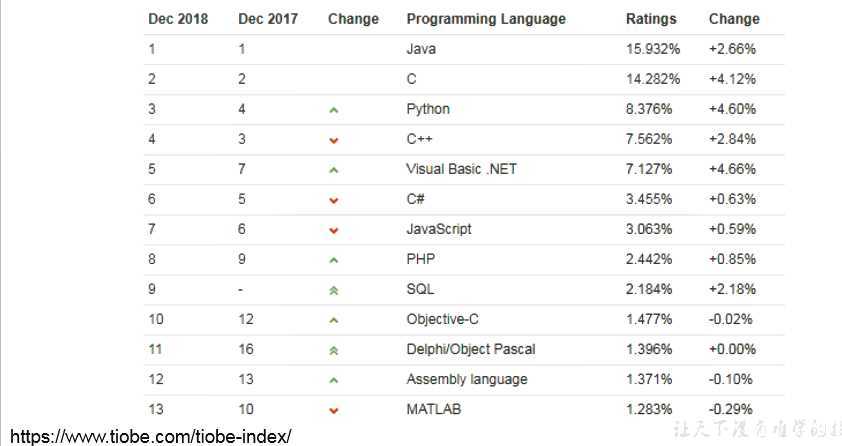
Task: Click the Java language name
Action: tap(421, 49)
